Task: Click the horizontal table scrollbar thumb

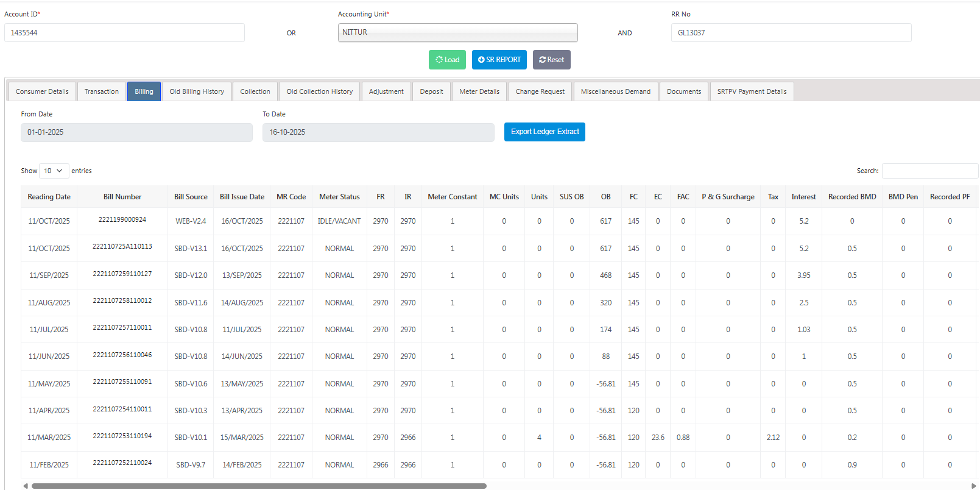Action: tap(259, 486)
